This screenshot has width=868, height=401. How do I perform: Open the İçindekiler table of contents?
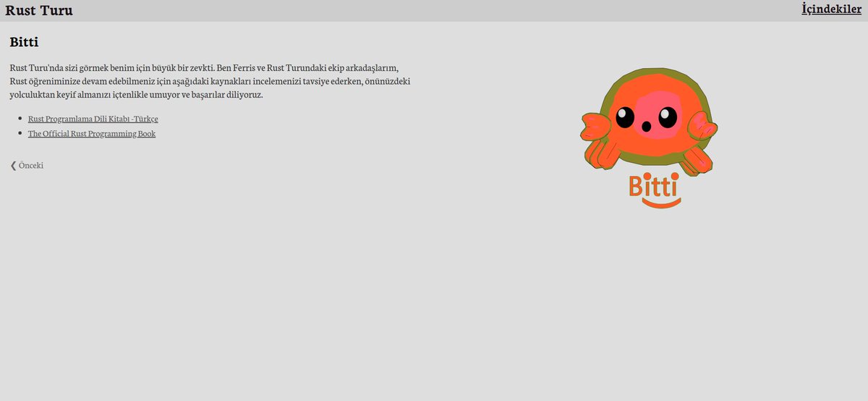832,9
